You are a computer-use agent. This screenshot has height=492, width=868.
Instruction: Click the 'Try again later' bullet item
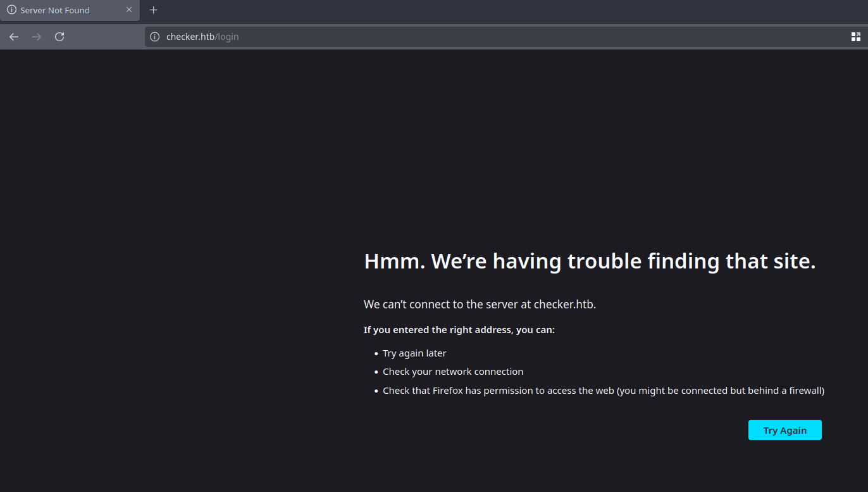[414, 353]
